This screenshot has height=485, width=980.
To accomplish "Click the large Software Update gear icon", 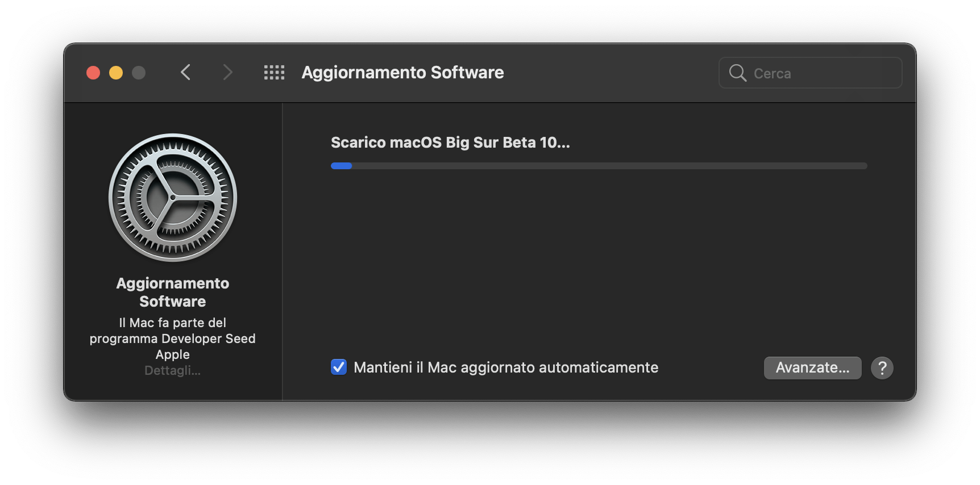I will click(x=173, y=198).
